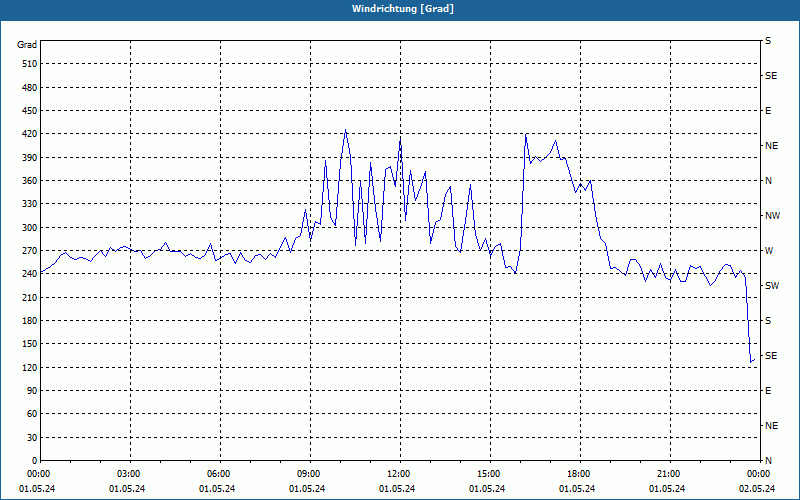Click the 15:00 time label
This screenshot has width=800, height=500.
coord(488,474)
